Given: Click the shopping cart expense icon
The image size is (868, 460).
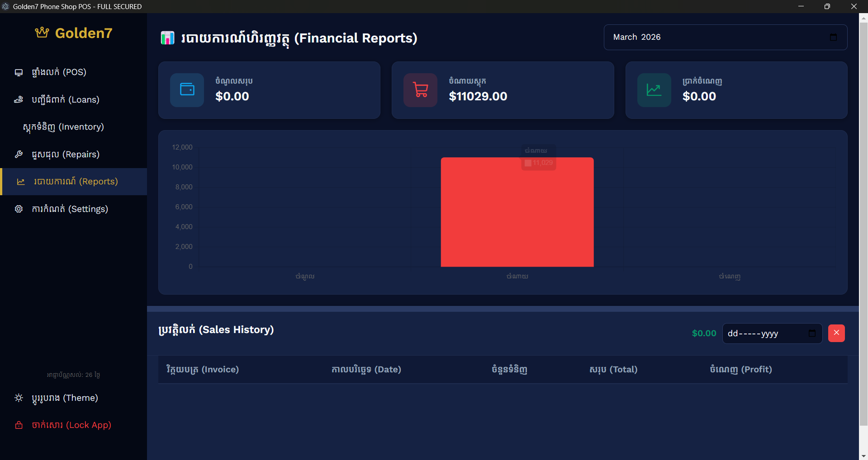Looking at the screenshot, I should tap(420, 90).
